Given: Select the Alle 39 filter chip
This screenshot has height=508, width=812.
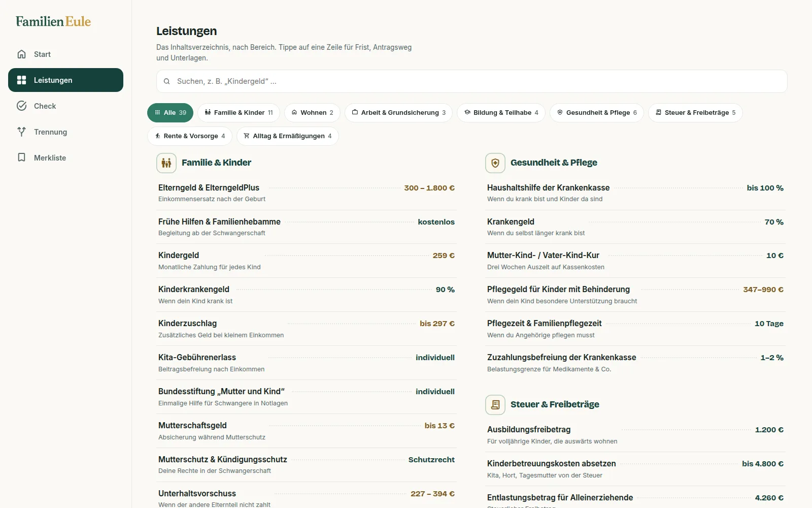Looking at the screenshot, I should [170, 113].
